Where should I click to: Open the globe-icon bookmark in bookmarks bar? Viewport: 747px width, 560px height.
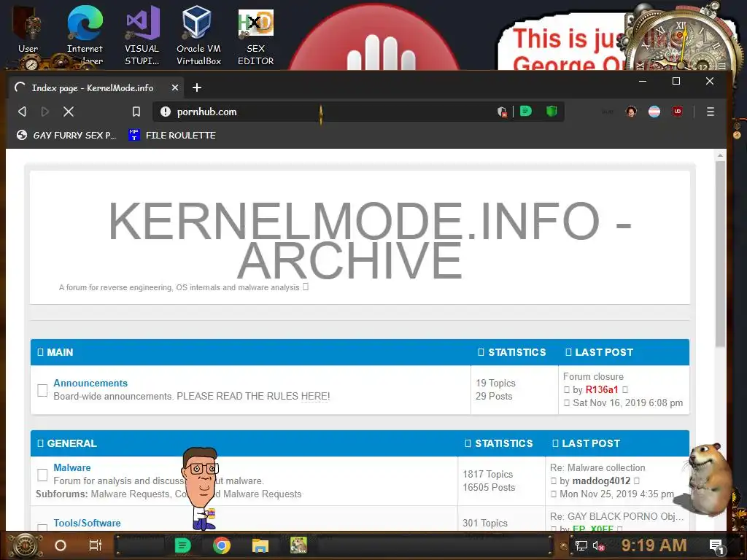pyautogui.click(x=66, y=135)
